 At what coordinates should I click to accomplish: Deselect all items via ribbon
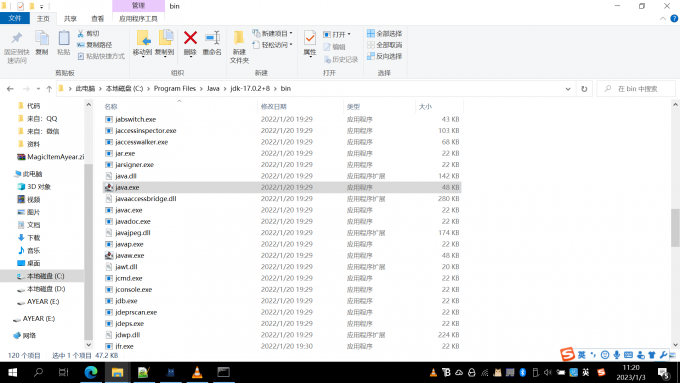tap(384, 45)
